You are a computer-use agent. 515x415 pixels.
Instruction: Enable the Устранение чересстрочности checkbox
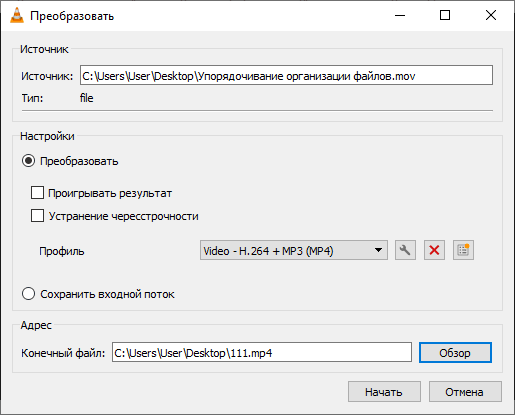[37, 216]
